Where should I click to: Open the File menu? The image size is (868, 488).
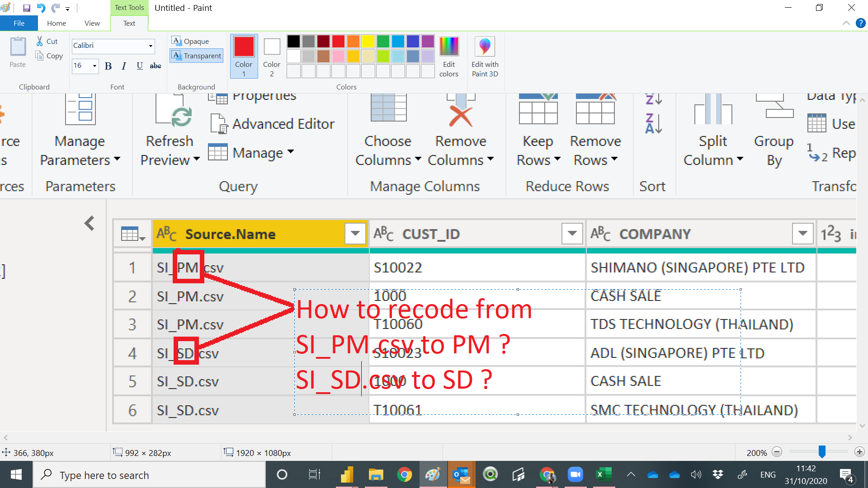[19, 23]
